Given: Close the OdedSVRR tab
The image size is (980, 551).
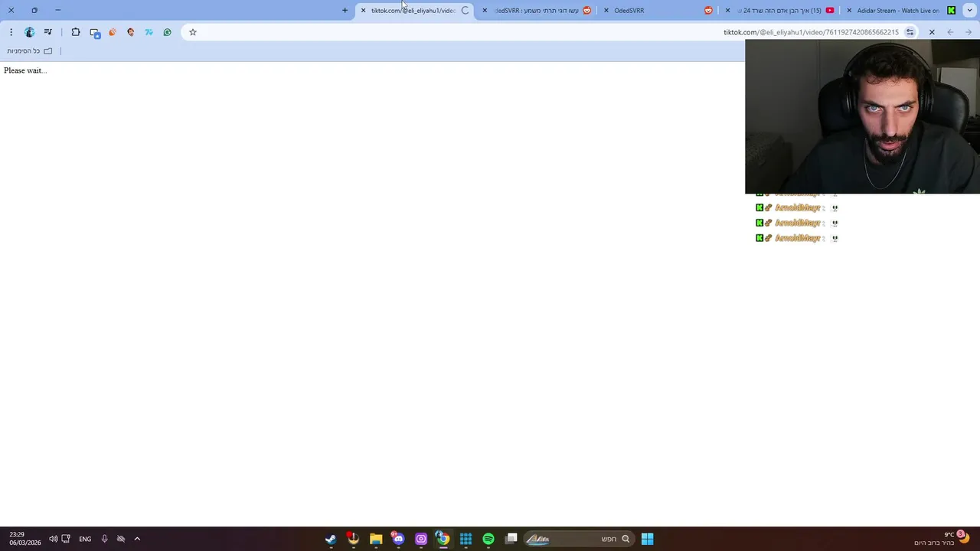Looking at the screenshot, I should tap(606, 10).
